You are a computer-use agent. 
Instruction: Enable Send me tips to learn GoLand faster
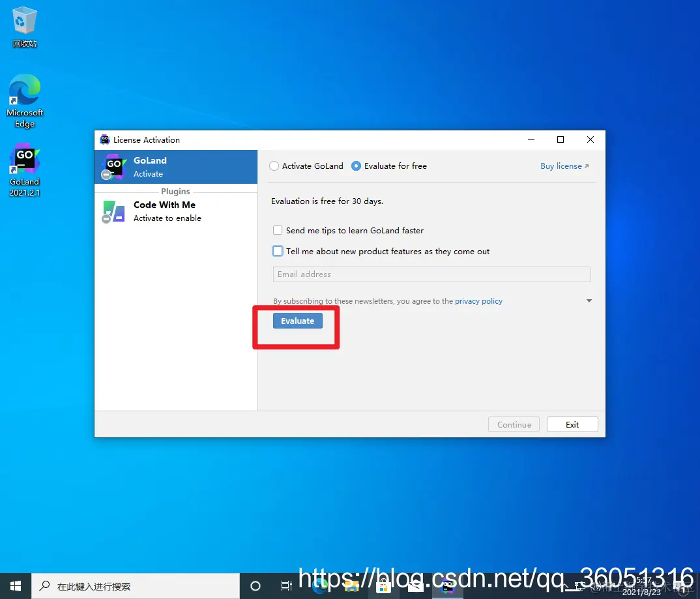coord(278,230)
